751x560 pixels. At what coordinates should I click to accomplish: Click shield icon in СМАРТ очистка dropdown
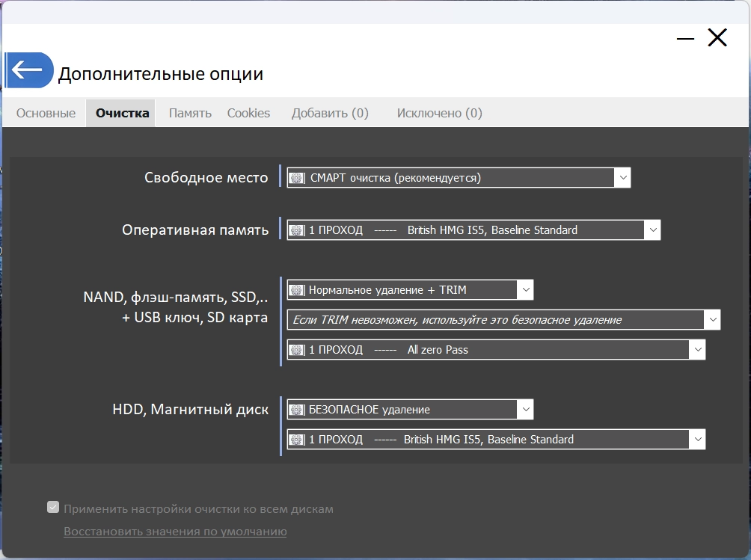pyautogui.click(x=297, y=178)
